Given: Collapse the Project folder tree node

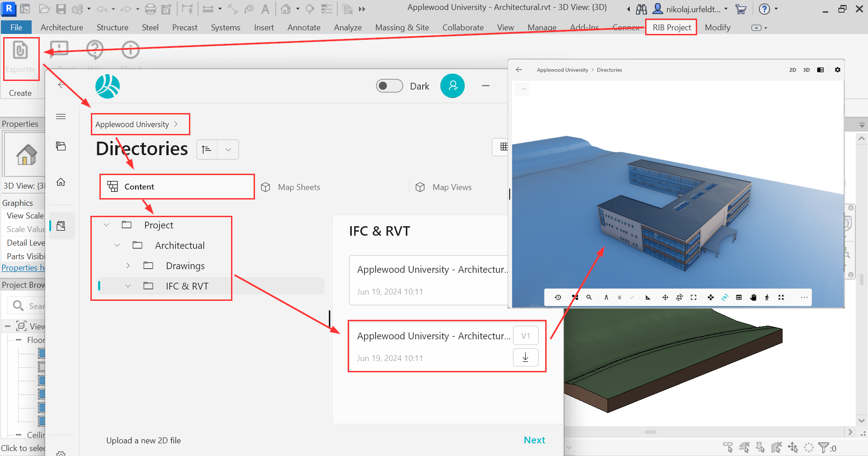Looking at the screenshot, I should click(106, 225).
